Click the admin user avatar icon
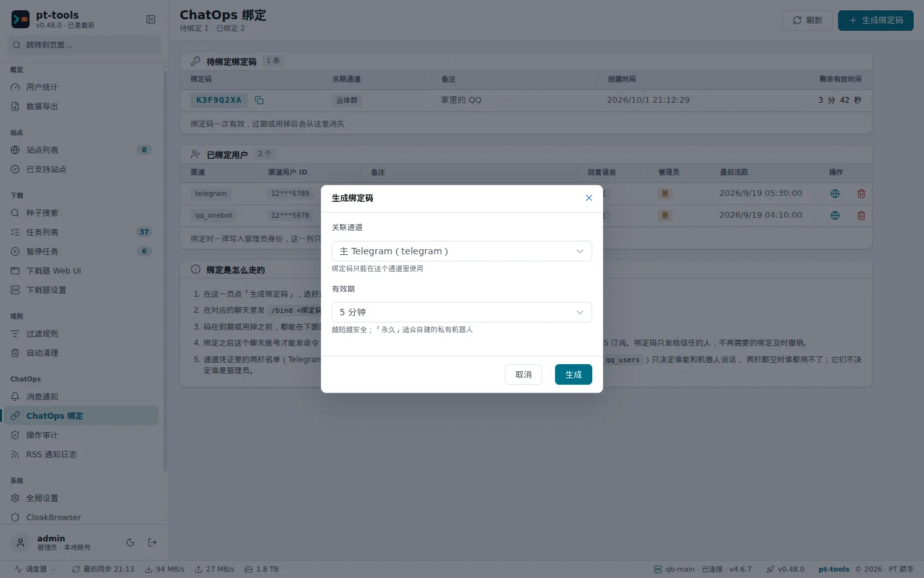This screenshot has width=924, height=578. click(x=21, y=543)
